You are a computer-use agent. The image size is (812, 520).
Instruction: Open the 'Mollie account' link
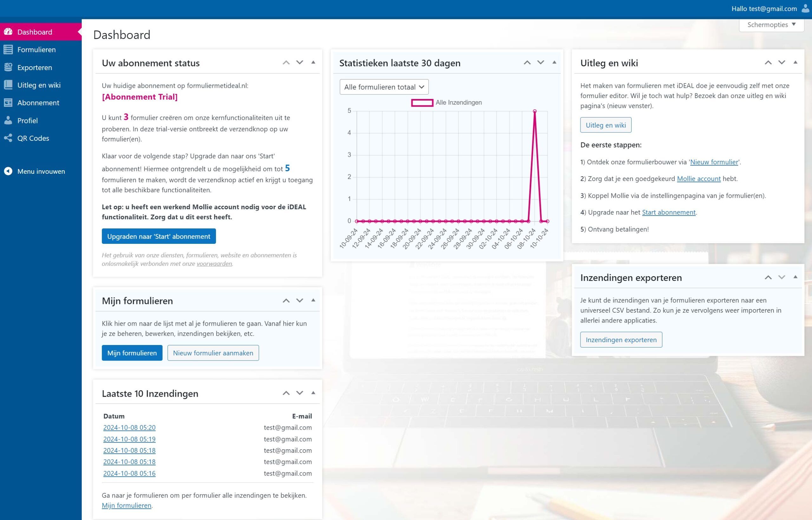coord(698,179)
